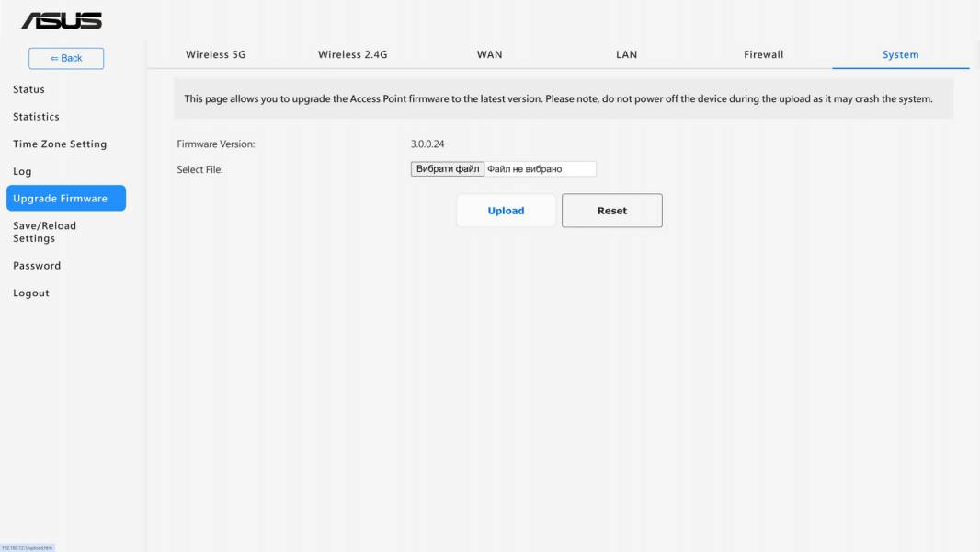980x552 pixels.
Task: Open the Statistics page
Action: point(36,117)
